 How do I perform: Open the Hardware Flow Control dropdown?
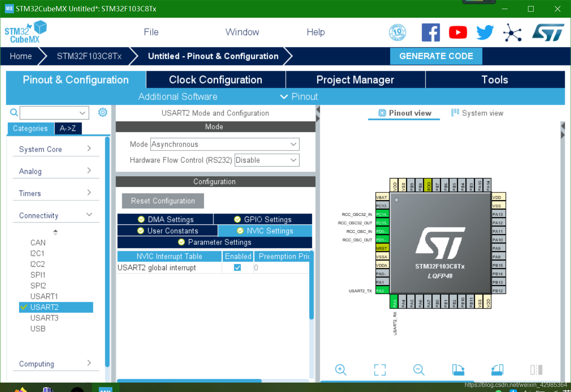point(267,160)
